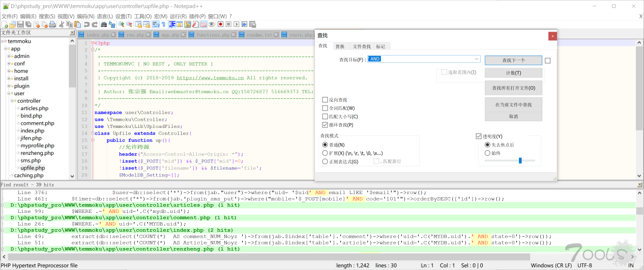644x270 pixels.
Task: Click the Save file toolbar icon
Action: pyautogui.click(x=20, y=24)
